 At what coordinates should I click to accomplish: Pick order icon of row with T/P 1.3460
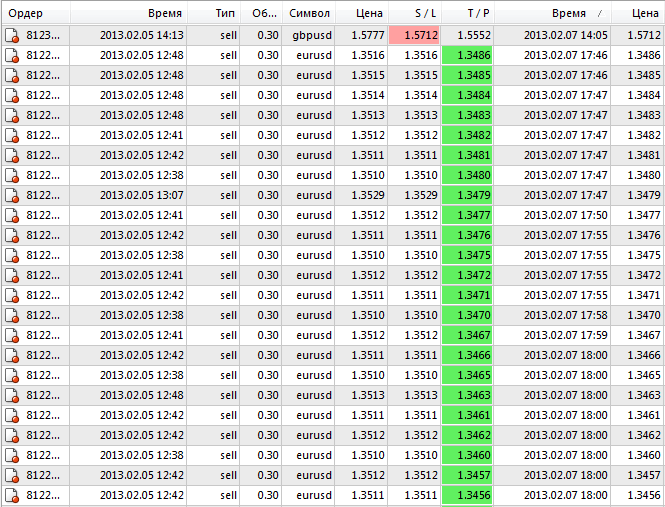[x=12, y=455]
